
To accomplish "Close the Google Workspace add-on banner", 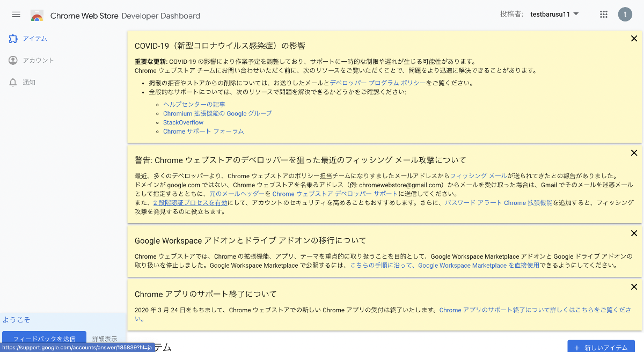I will point(634,233).
